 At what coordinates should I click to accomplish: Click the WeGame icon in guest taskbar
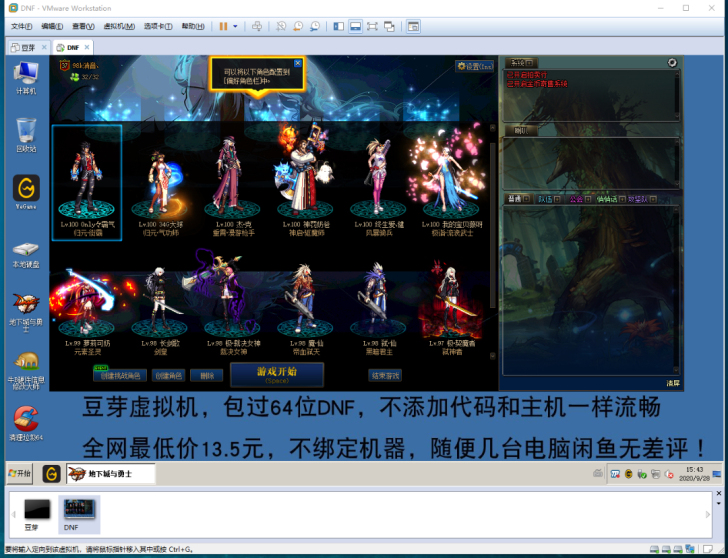[51, 472]
